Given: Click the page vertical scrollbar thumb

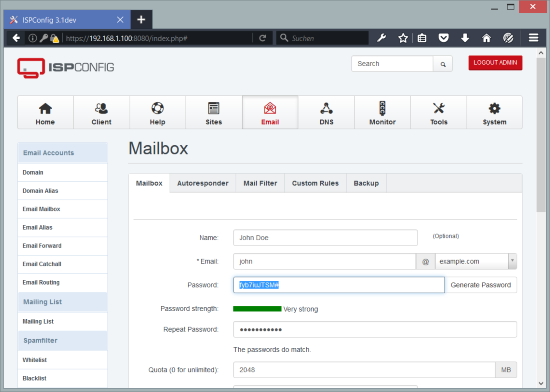Looking at the screenshot, I should 541,135.
